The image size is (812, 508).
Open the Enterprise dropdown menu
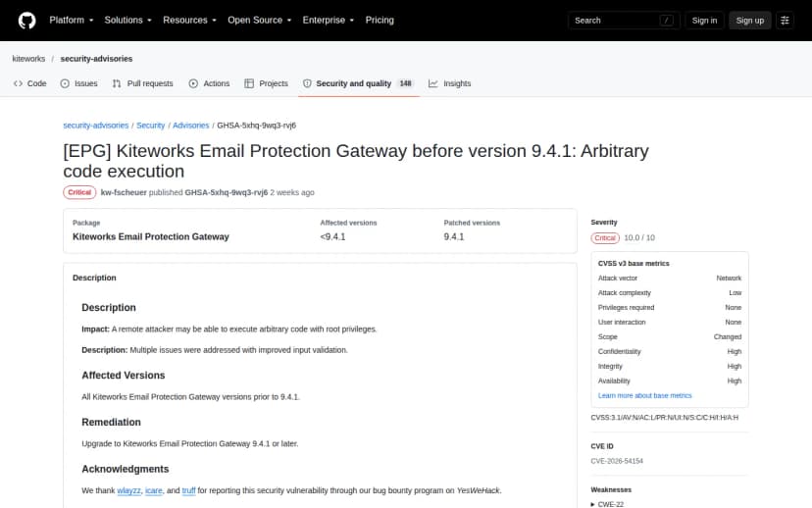coord(329,21)
